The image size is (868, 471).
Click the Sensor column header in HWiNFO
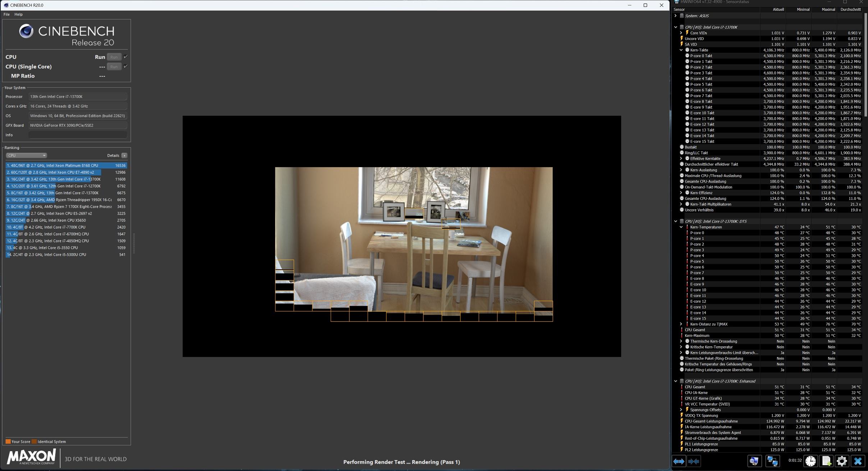point(716,9)
